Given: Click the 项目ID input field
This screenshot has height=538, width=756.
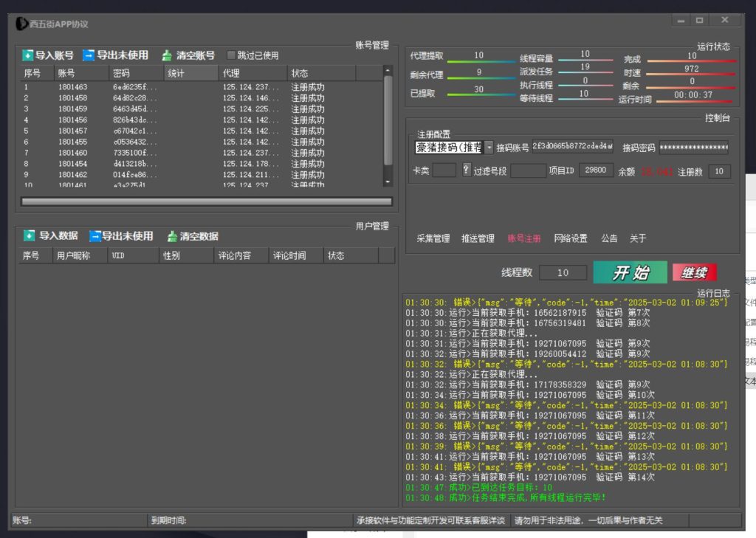Looking at the screenshot, I should coord(596,170).
